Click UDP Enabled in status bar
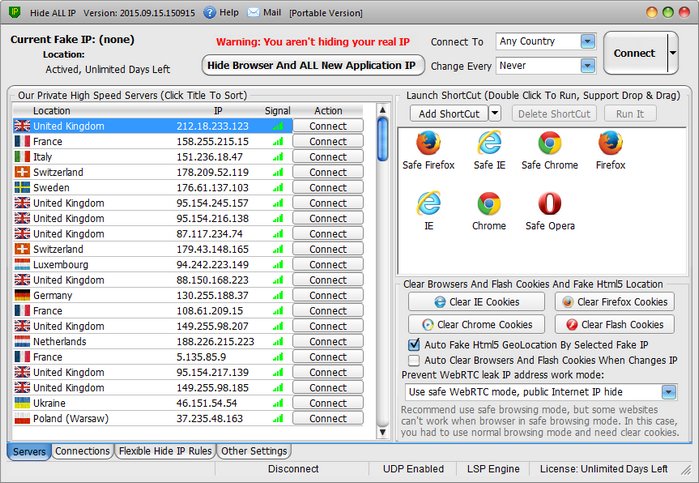 click(413, 469)
